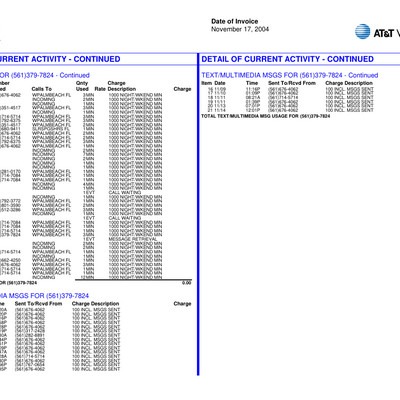Select 'Sent To/Rcvd From' header above '(561)676-4062' list

coord(38,304)
